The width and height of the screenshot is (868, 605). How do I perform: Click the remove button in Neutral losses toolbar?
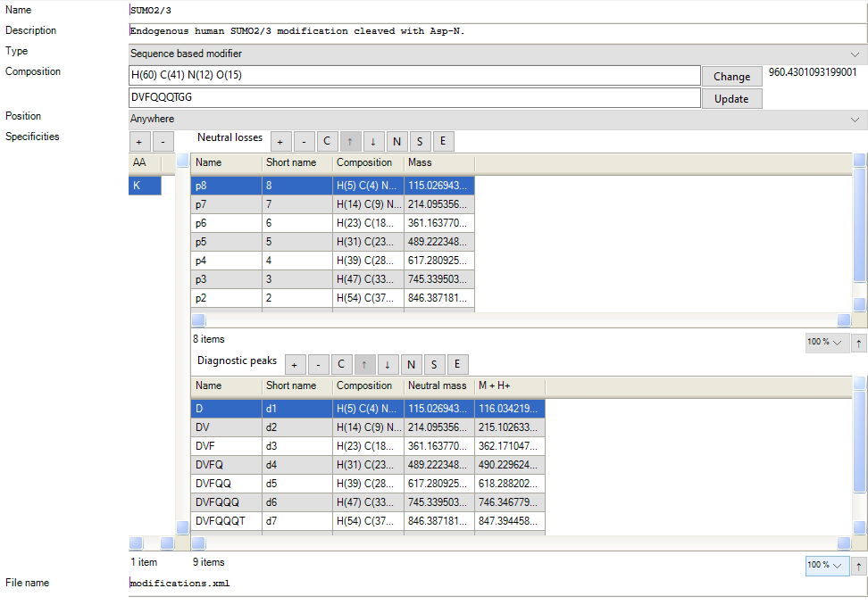(303, 141)
